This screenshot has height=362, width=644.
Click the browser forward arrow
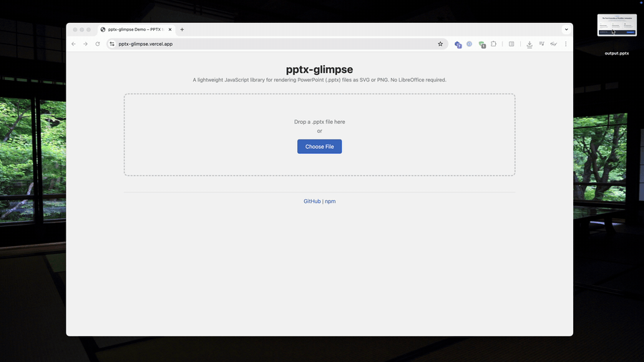click(x=85, y=44)
